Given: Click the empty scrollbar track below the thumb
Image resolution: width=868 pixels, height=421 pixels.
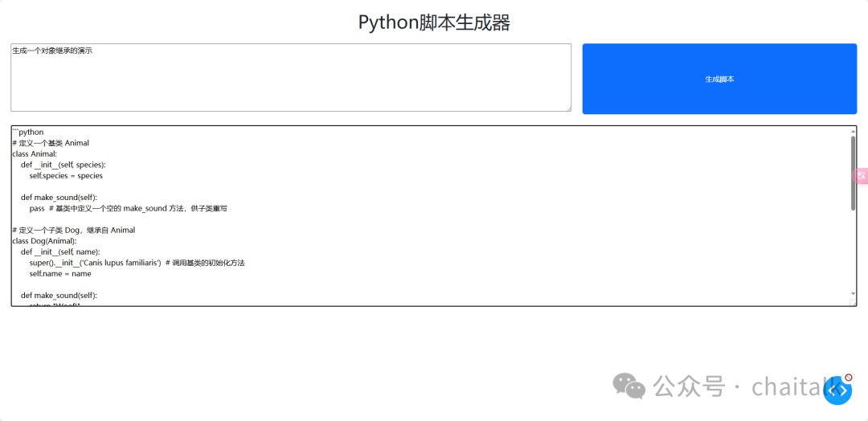Looking at the screenshot, I should coord(853,249).
